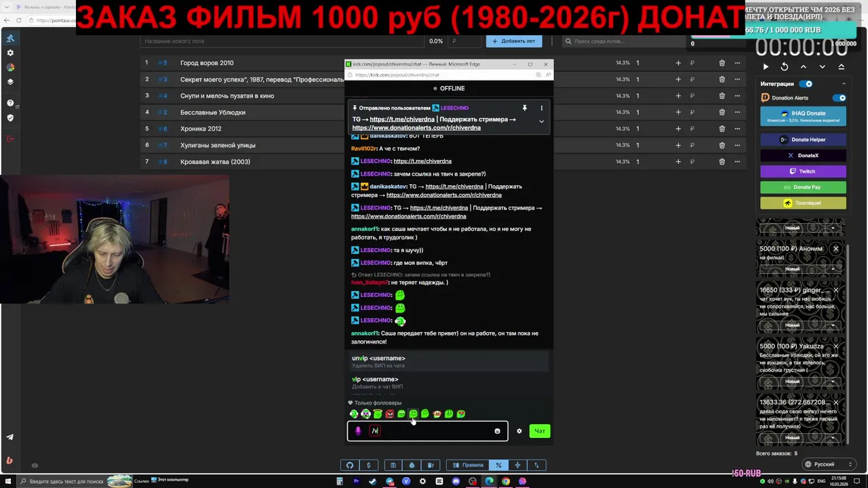Delete lot Кровавая жатва (2003)
The height and width of the screenshot is (488, 868).
[722, 162]
